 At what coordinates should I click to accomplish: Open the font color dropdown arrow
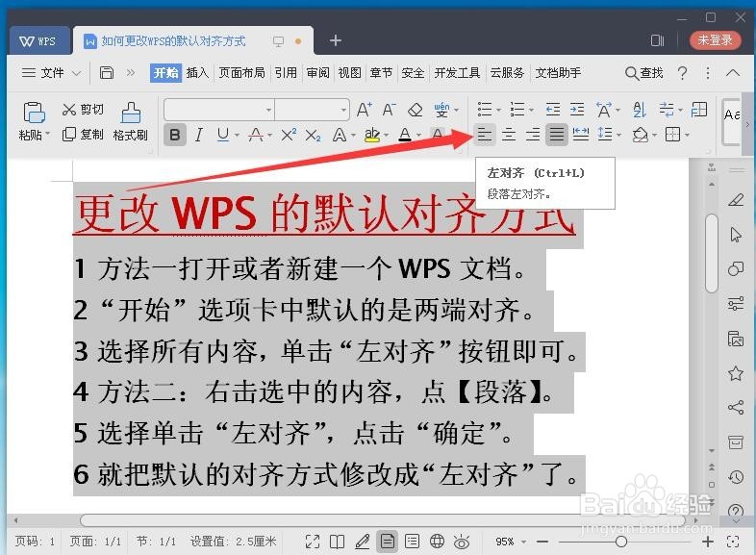pos(418,136)
